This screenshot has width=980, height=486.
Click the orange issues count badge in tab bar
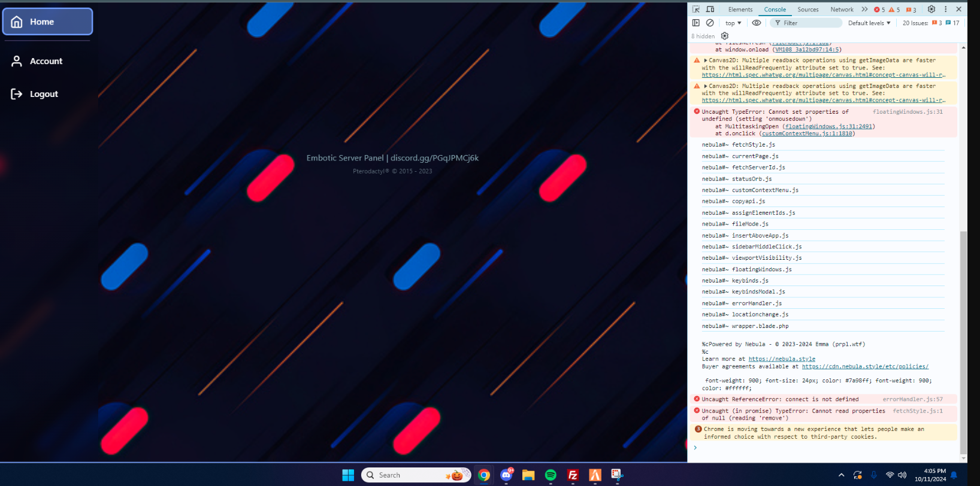(911, 10)
